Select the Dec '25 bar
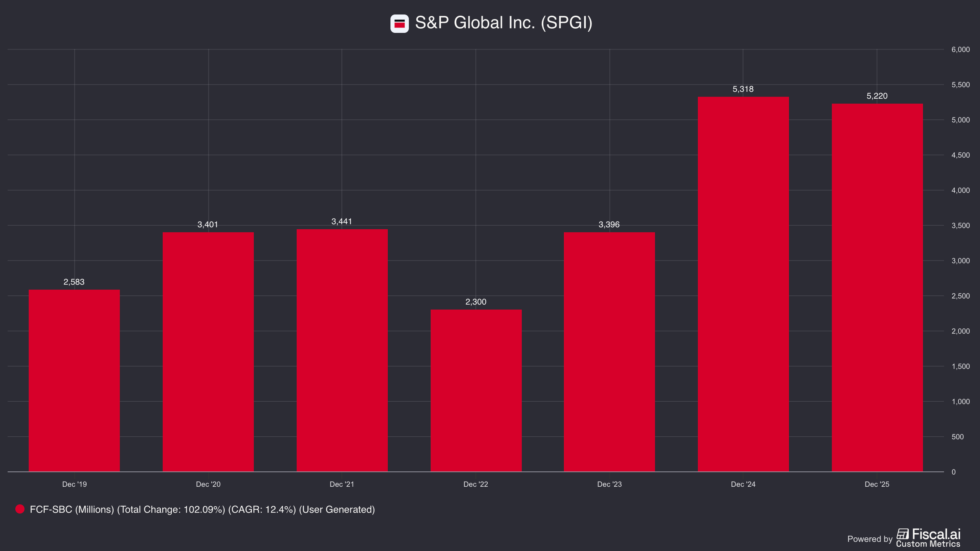 (x=877, y=287)
